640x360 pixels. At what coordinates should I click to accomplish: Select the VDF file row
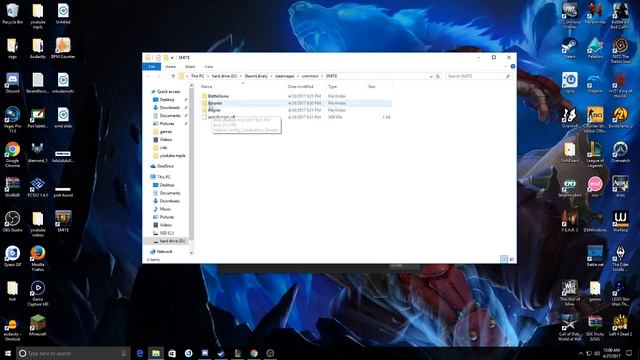[x=296, y=117]
